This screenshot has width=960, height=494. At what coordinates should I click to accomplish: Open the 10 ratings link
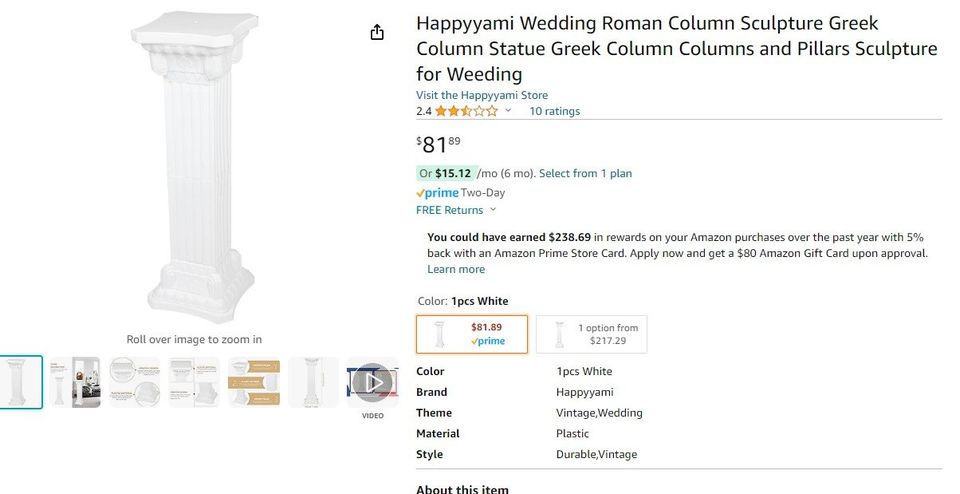[x=554, y=111]
